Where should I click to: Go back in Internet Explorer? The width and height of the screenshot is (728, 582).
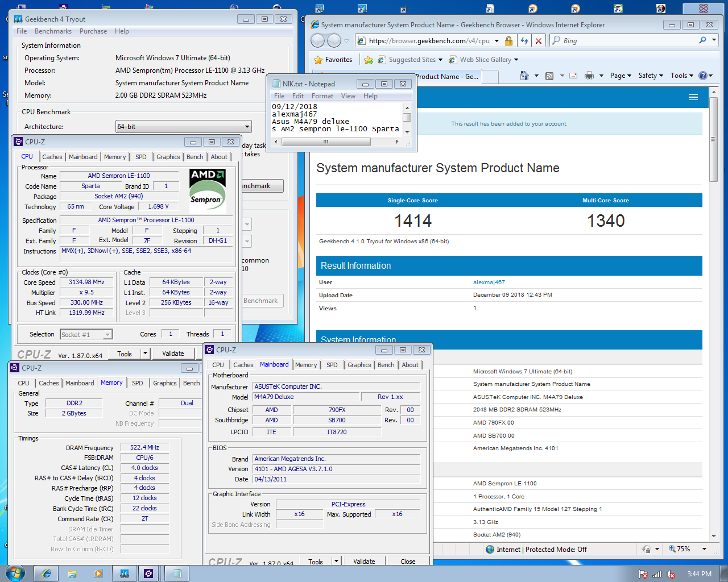317,40
